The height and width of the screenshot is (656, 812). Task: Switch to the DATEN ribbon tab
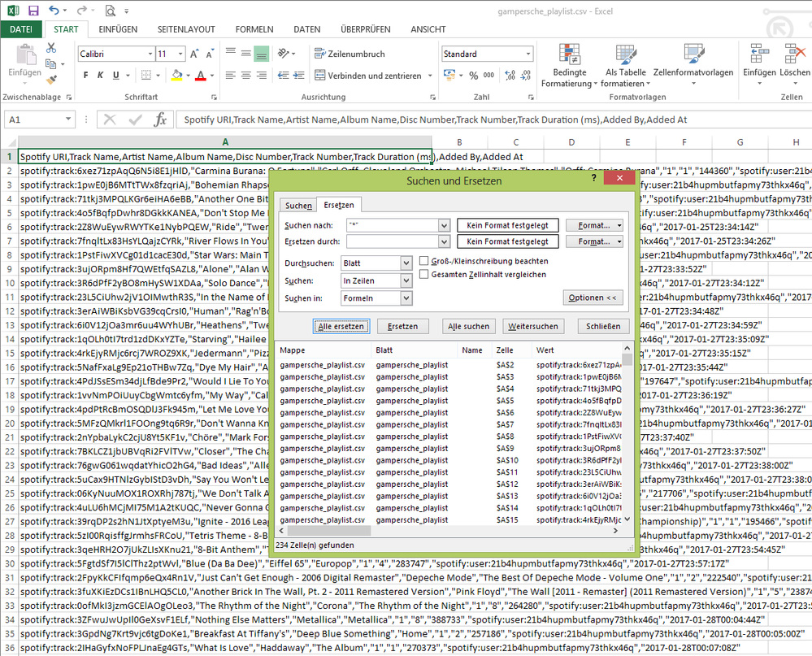point(307,29)
